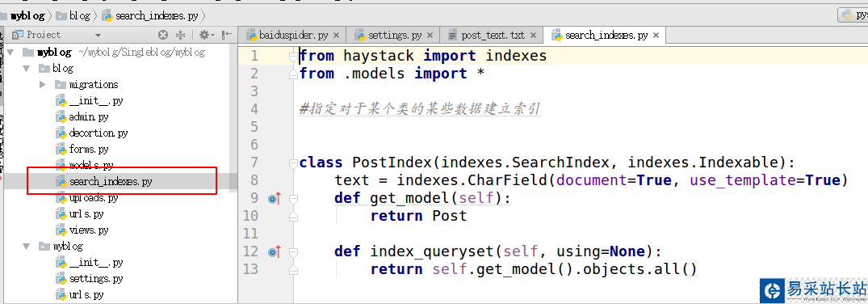
Task: Fold the PostIndex class at line 7
Action: coord(293,163)
